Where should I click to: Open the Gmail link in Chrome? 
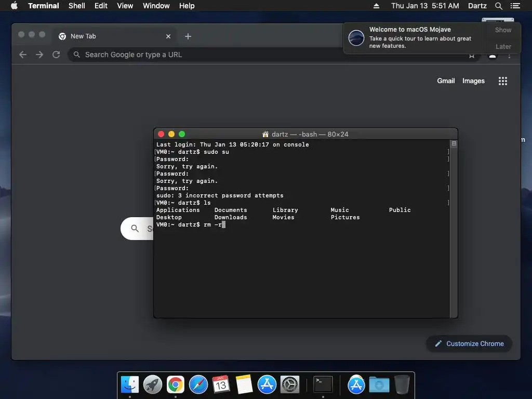point(445,81)
